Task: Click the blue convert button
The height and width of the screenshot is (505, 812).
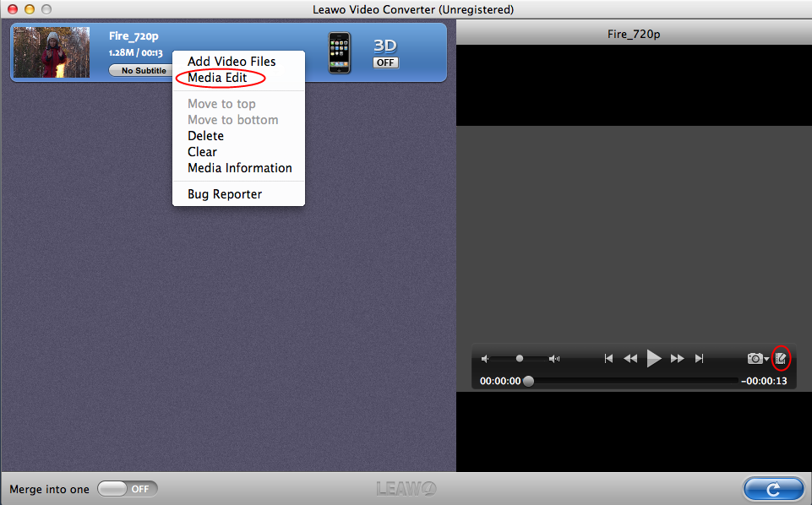Action: pyautogui.click(x=774, y=489)
